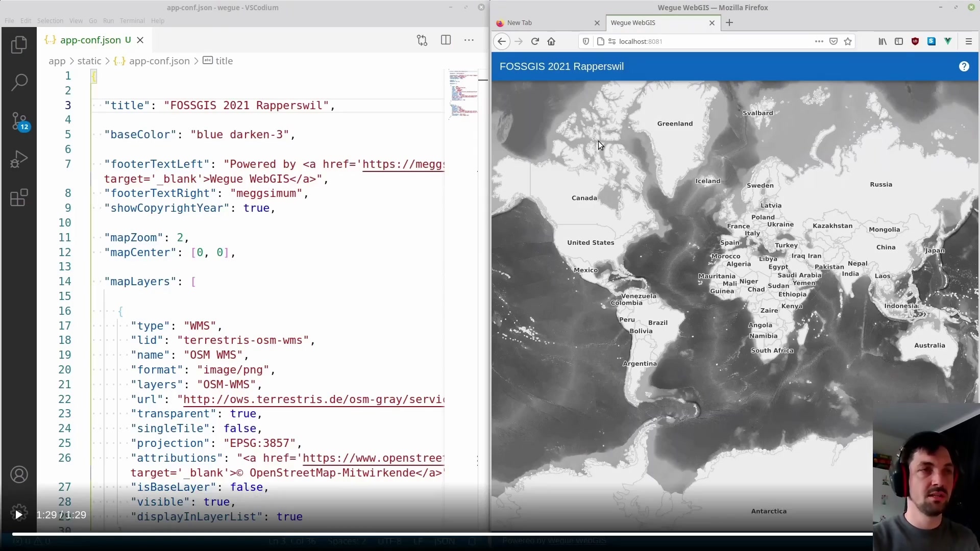Open the Terminal menu in VSCodium
The image size is (980, 551).
(x=132, y=21)
